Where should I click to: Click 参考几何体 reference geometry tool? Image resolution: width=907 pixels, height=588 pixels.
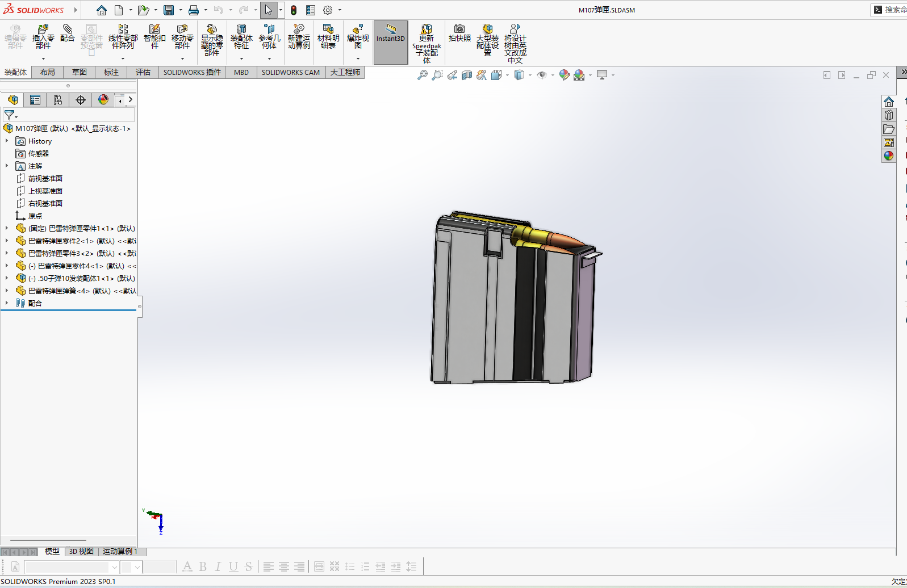[x=269, y=37]
